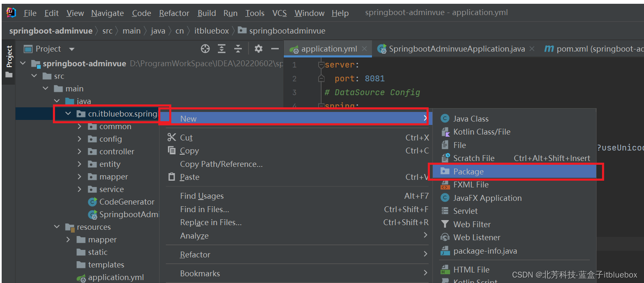Expand the common package
This screenshot has height=283, width=644.
79,126
